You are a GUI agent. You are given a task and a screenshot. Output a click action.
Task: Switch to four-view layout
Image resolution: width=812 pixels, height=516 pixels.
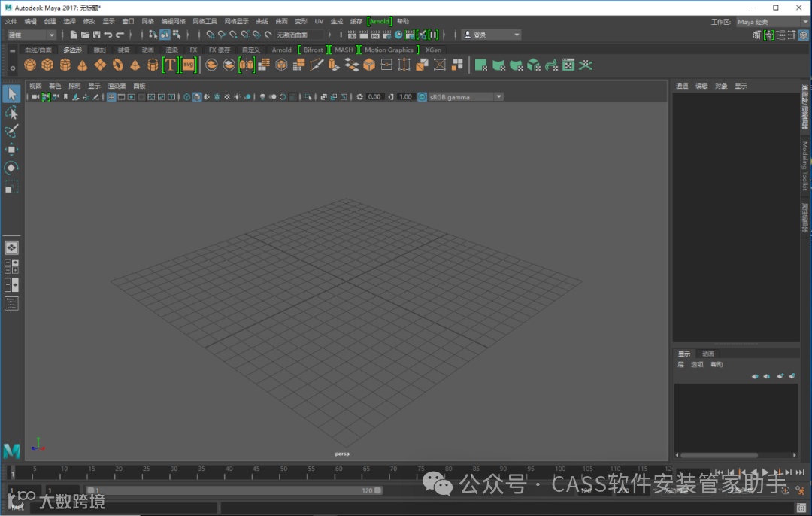(11, 267)
